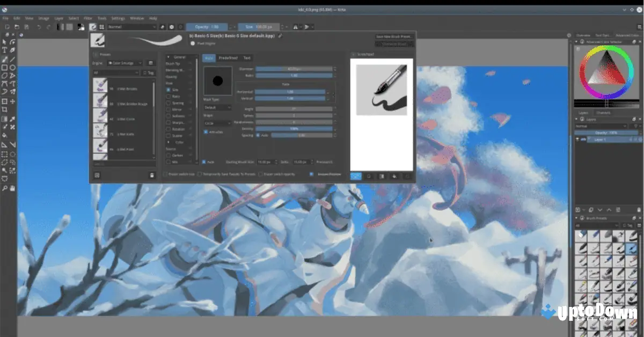Click the horizontal mirror icon in the toolbar
This screenshot has height=337, width=644.
click(x=296, y=26)
